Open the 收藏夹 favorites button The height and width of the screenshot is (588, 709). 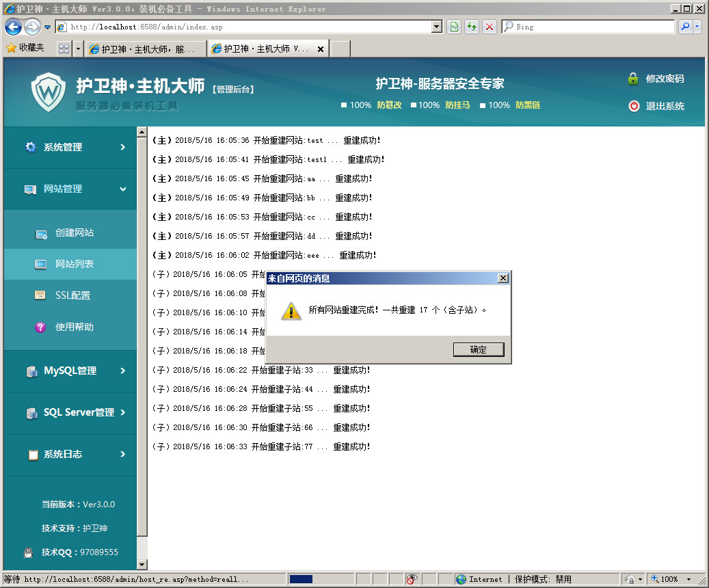tap(25, 48)
